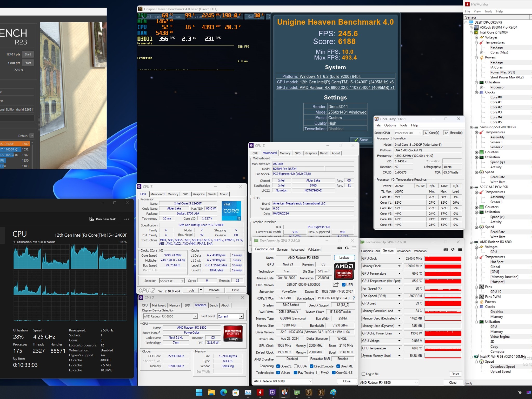Enable the CUDA checkbox in GPU-Z
532x399 pixels.
click(296, 366)
